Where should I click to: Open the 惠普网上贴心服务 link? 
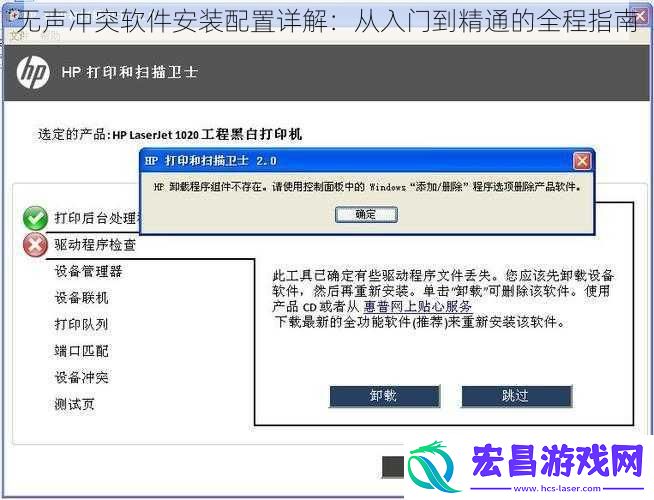point(418,307)
